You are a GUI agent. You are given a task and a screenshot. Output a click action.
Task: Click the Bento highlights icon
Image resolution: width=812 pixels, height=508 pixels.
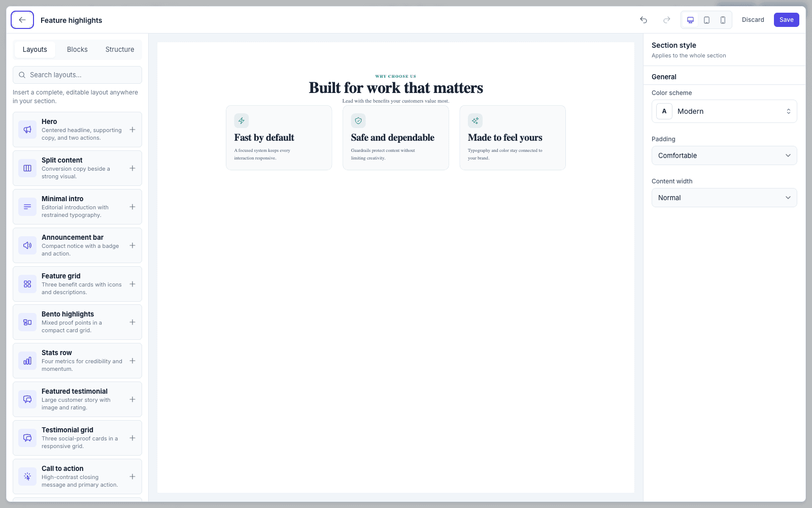27,322
